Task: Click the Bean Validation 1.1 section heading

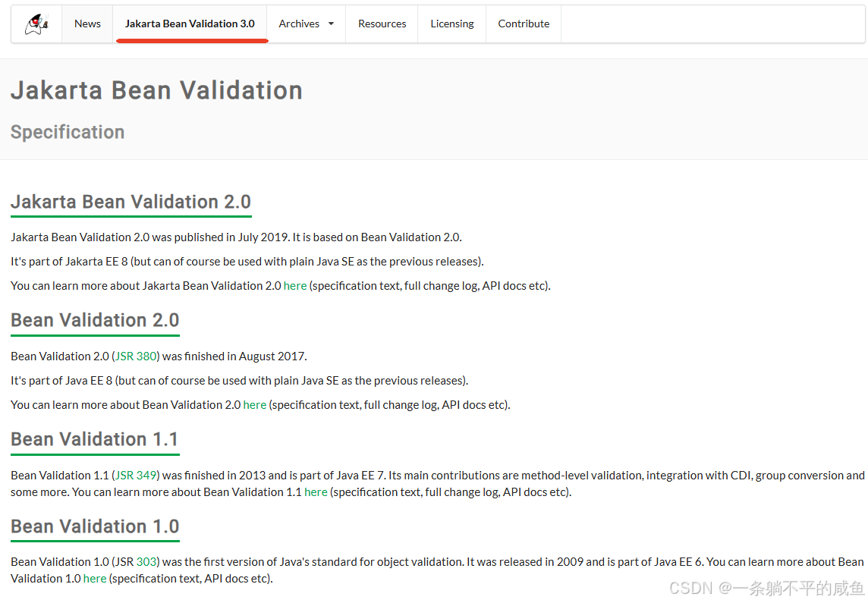Action: pos(95,439)
